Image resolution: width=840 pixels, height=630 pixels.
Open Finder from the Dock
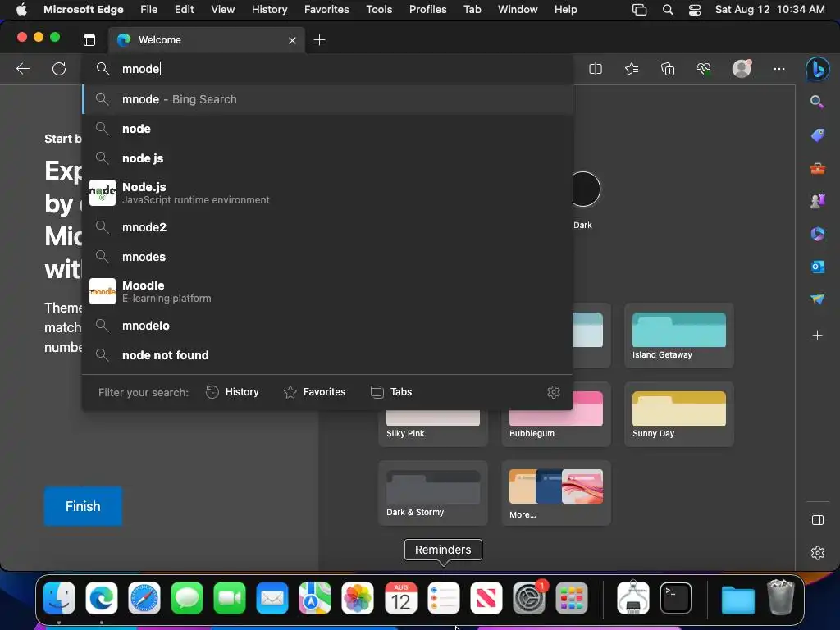click(x=59, y=598)
